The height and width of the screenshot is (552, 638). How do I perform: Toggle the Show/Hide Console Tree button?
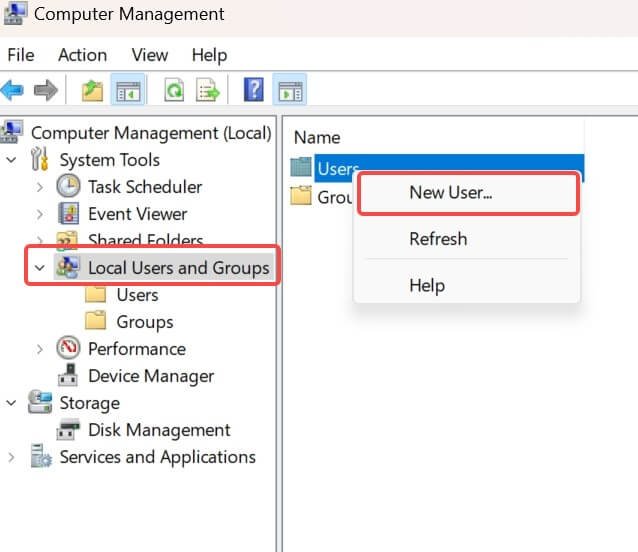tap(130, 91)
